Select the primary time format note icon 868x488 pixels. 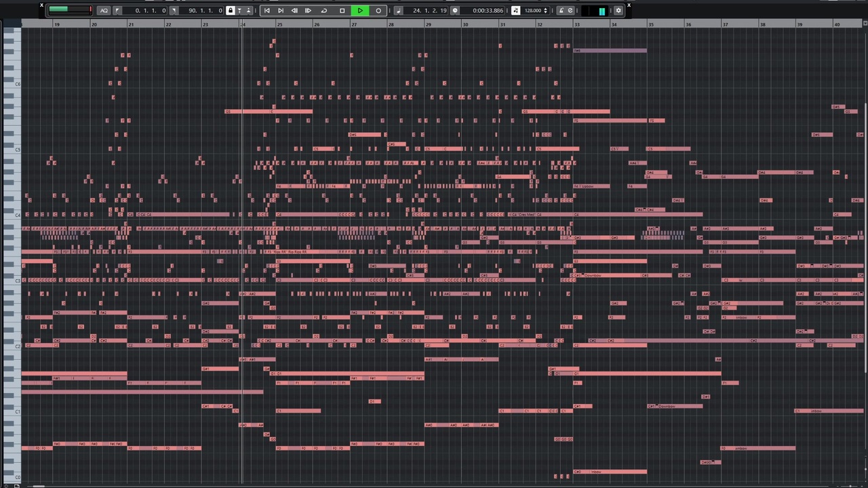point(399,11)
